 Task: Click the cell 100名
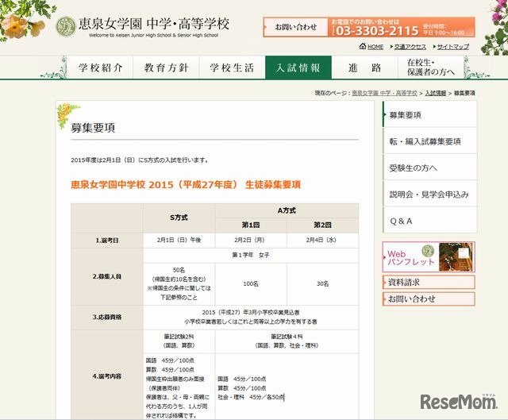click(251, 284)
